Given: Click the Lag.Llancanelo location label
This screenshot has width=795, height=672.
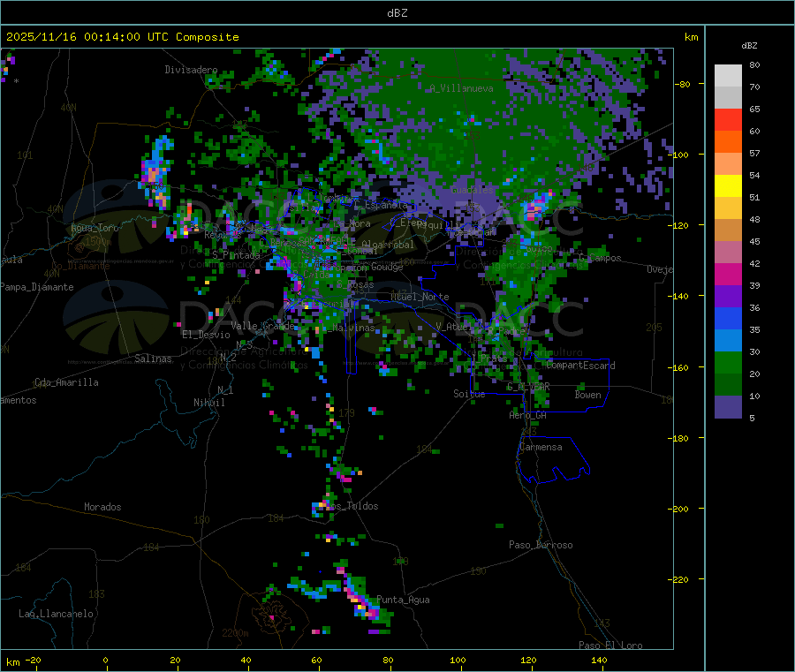Looking at the screenshot, I should [x=56, y=615].
